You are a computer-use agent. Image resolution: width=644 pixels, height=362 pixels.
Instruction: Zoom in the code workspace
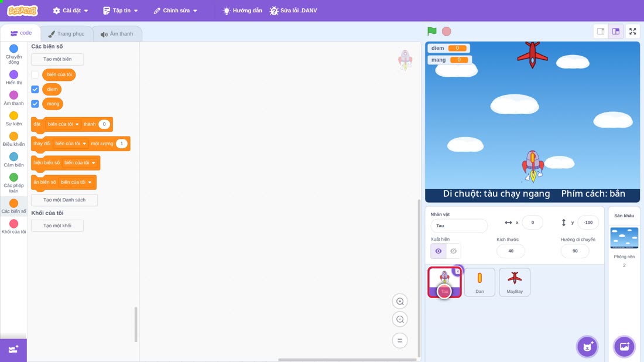(400, 301)
